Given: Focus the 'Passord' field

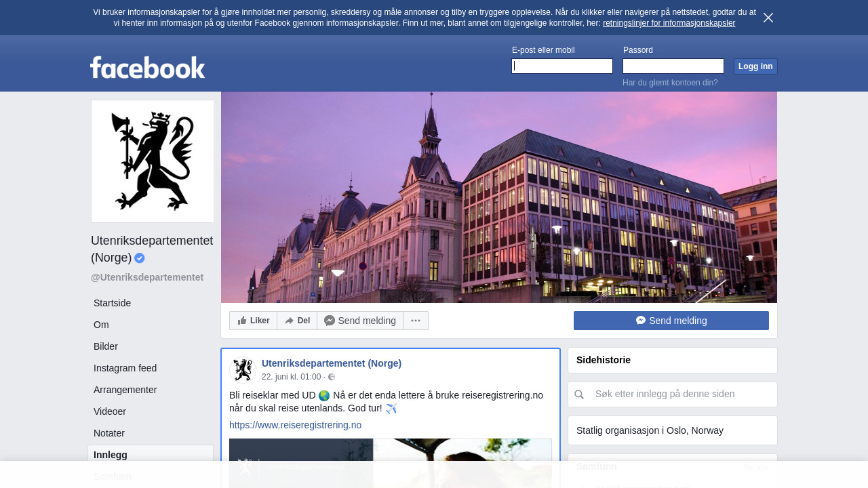Looking at the screenshot, I should point(673,66).
